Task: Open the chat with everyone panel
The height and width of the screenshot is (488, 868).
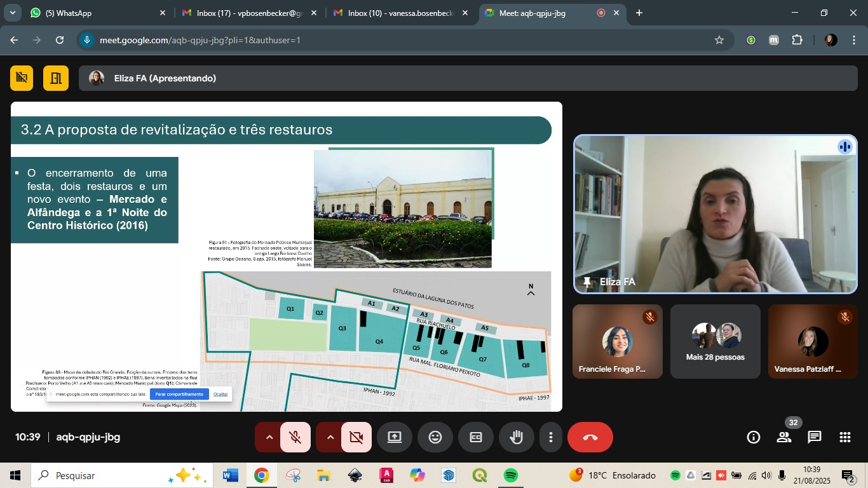Action: point(814,437)
